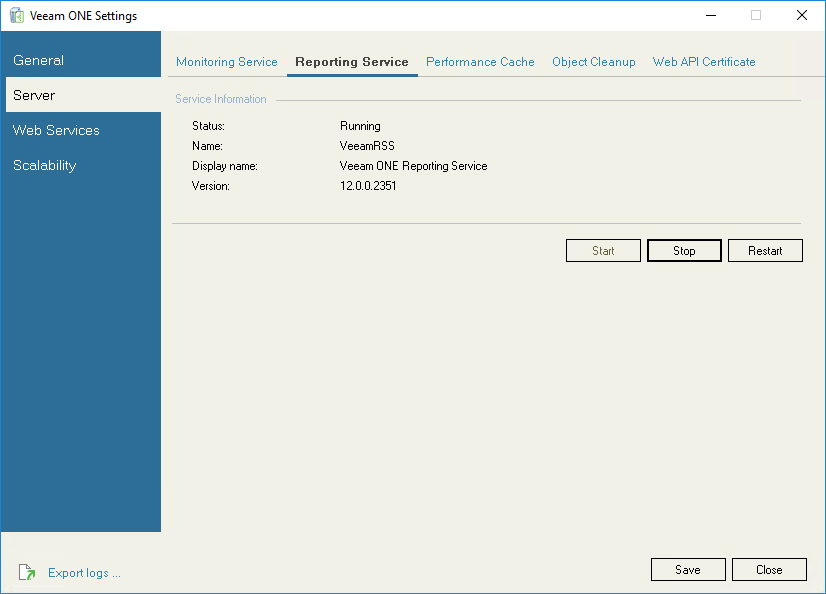This screenshot has height=594, width=826.
Task: Select General in the sidebar
Action: tap(38, 60)
